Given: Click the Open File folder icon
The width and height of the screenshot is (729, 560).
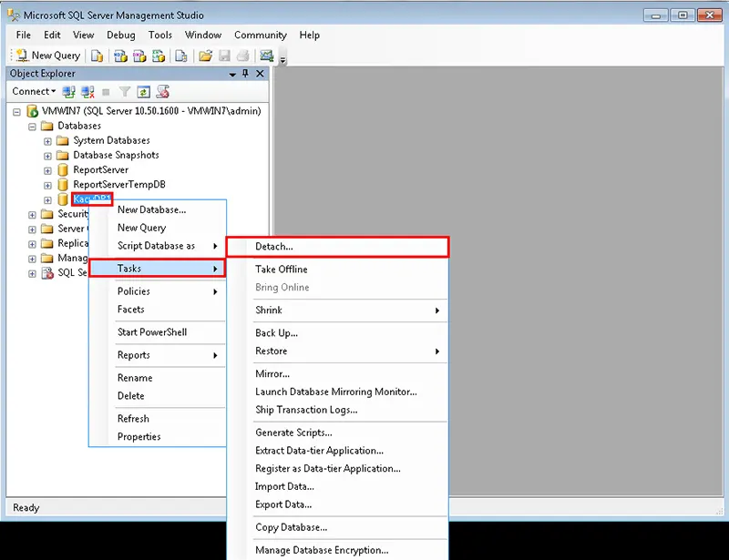Looking at the screenshot, I should coord(205,56).
